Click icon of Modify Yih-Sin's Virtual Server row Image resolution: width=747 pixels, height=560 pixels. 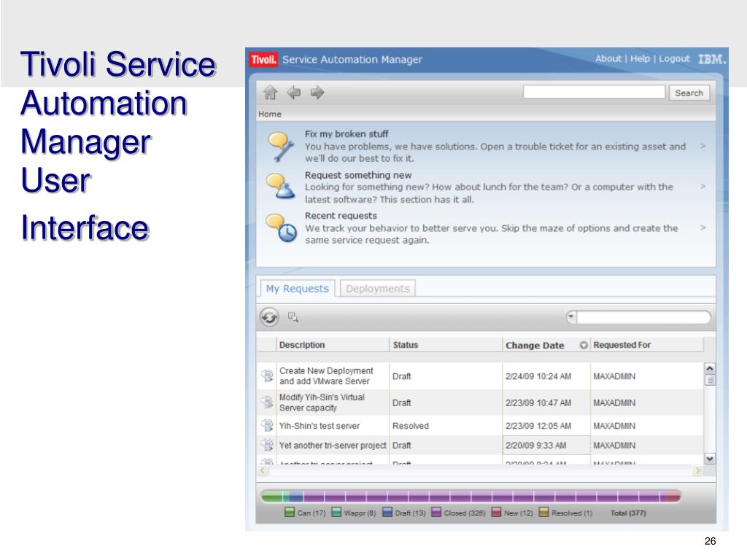tap(267, 402)
